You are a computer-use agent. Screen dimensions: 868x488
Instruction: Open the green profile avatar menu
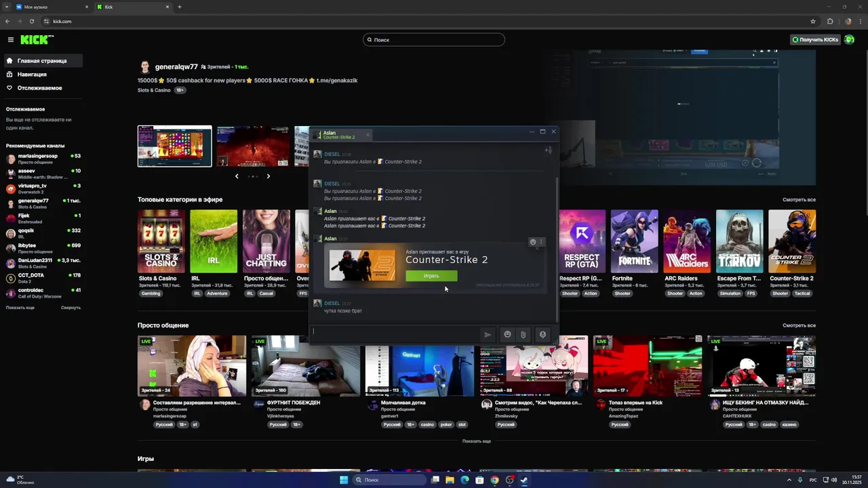click(x=849, y=40)
